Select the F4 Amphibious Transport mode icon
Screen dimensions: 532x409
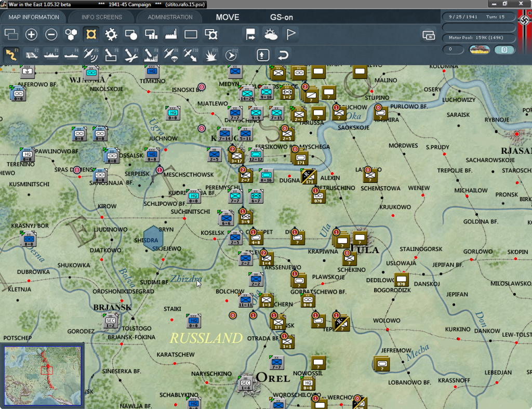(71, 55)
